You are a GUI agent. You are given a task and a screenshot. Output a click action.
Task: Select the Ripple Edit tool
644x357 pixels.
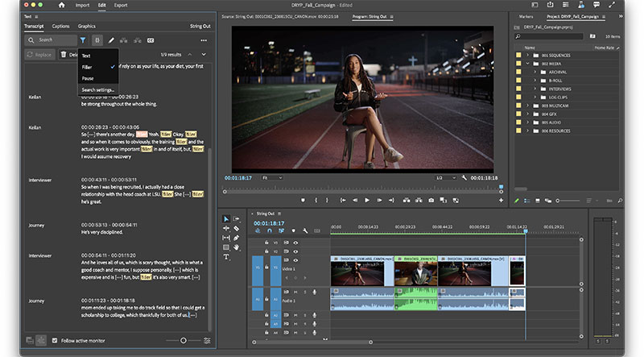(226, 228)
